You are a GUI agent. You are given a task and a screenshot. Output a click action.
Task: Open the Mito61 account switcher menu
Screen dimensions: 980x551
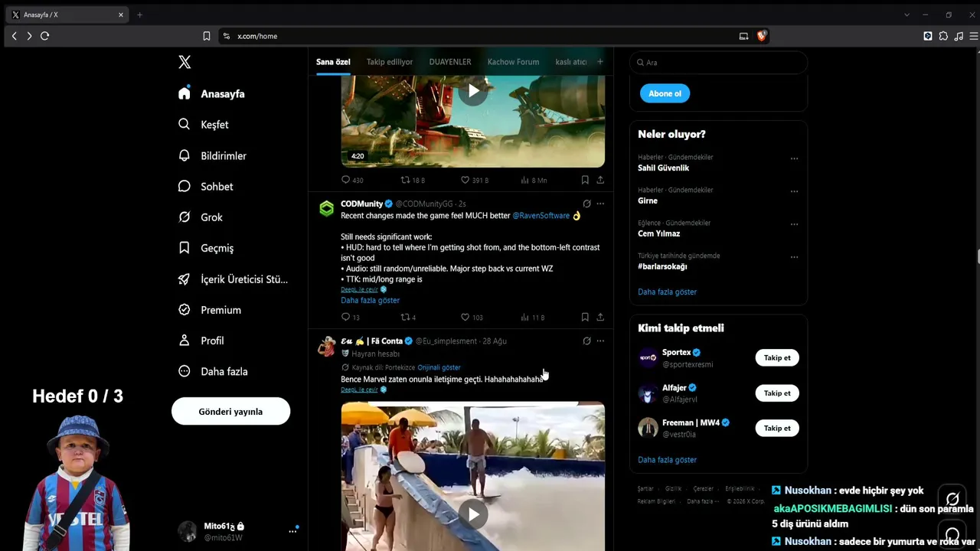(x=238, y=531)
